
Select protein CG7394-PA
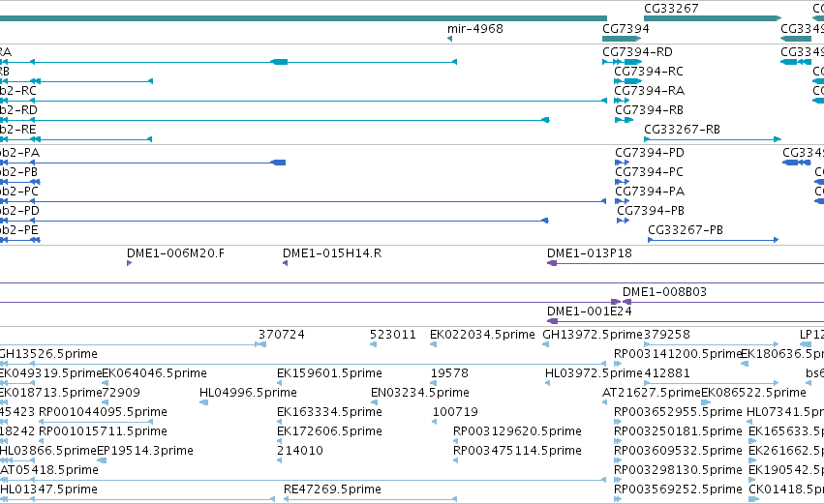click(650, 192)
